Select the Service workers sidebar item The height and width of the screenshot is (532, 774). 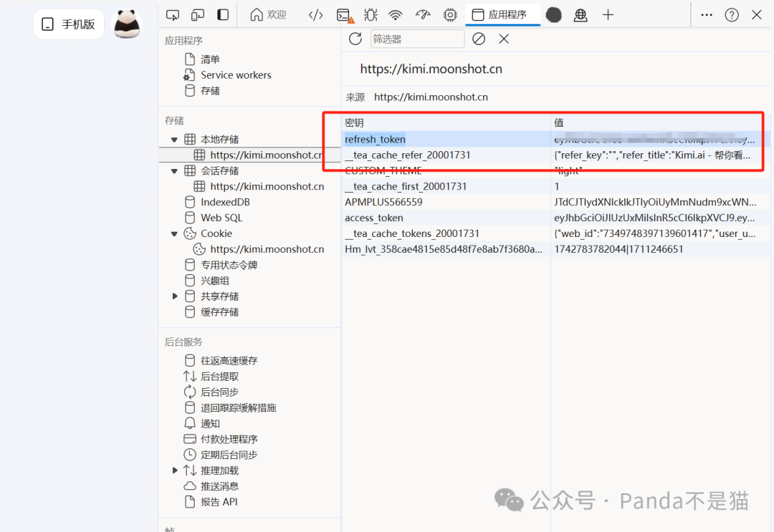pos(234,74)
